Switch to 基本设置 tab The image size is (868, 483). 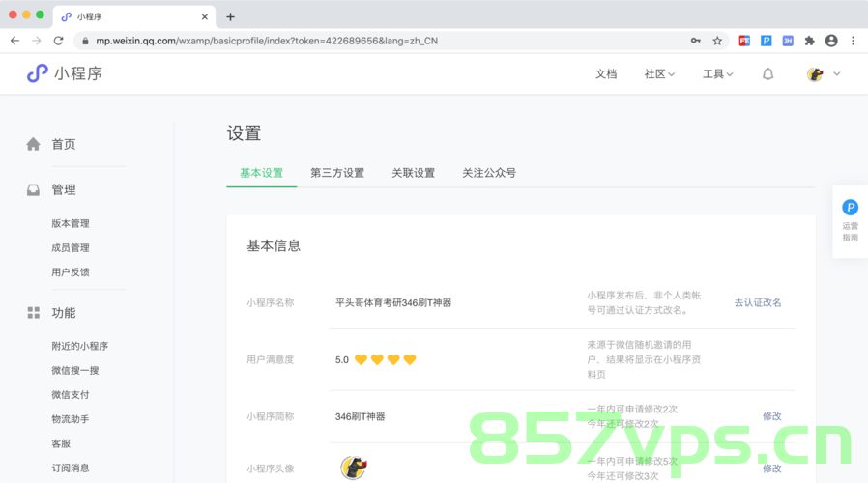coord(261,173)
